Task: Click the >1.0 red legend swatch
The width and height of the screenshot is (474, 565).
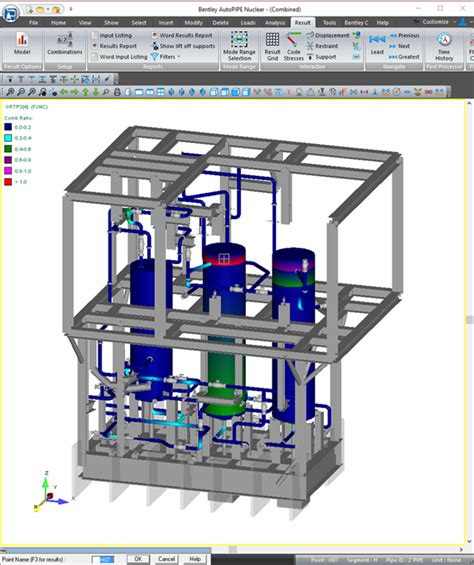Action: [8, 182]
